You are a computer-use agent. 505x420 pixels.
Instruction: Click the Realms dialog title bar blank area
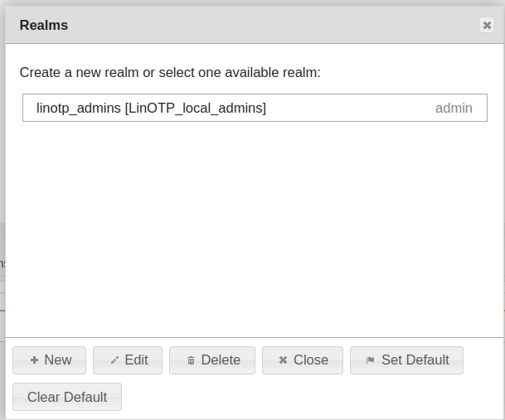point(265,26)
